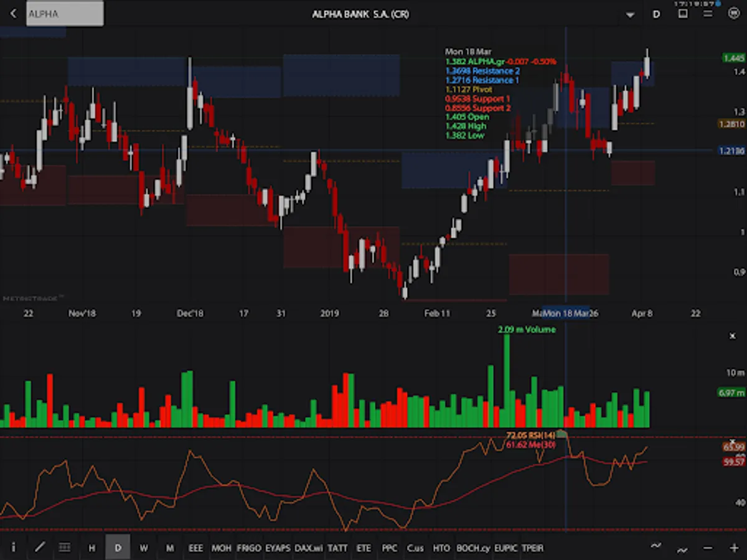Click the tallest green volume bar
This screenshot has height=560, width=747.
pyautogui.click(x=506, y=381)
